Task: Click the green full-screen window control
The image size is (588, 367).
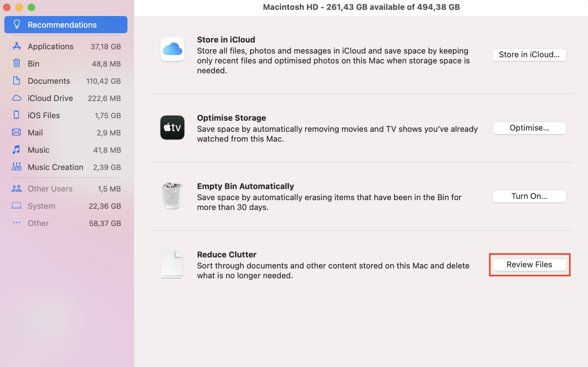Action: pos(31,7)
